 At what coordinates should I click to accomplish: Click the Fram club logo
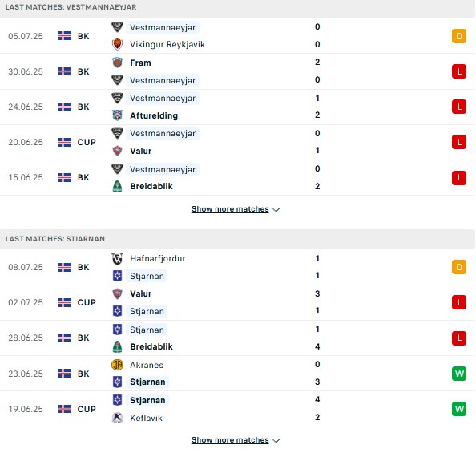click(117, 63)
